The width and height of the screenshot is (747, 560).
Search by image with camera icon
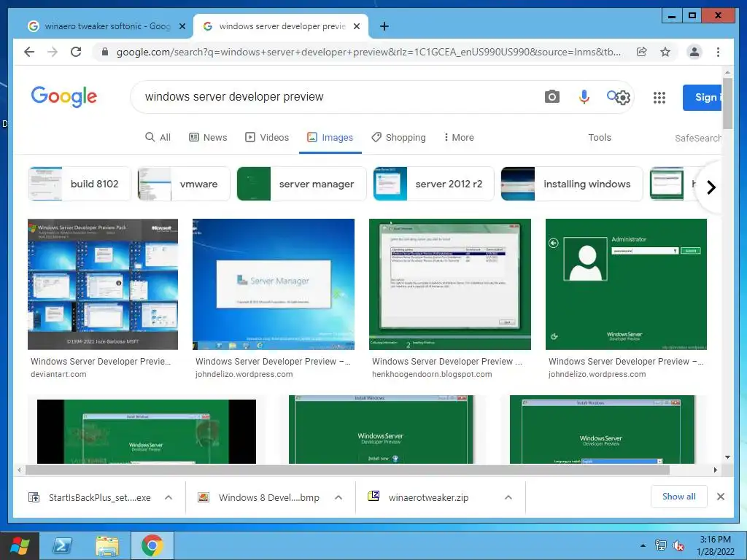[551, 97]
